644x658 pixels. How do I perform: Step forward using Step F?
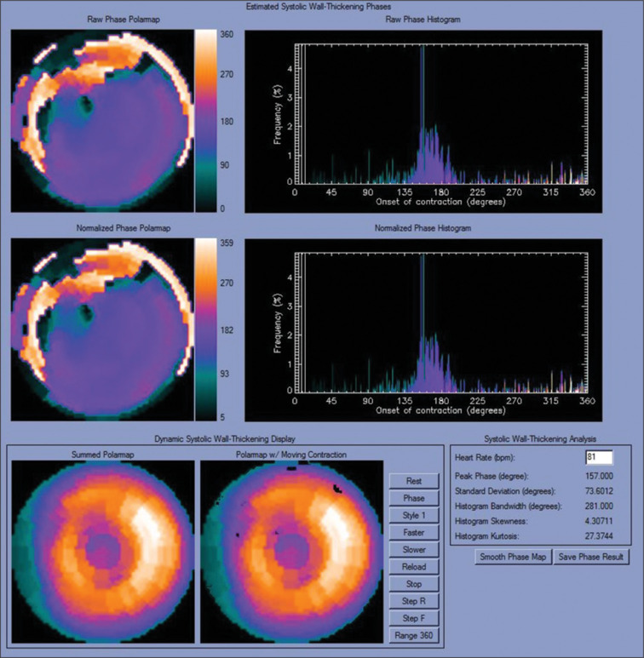click(414, 619)
